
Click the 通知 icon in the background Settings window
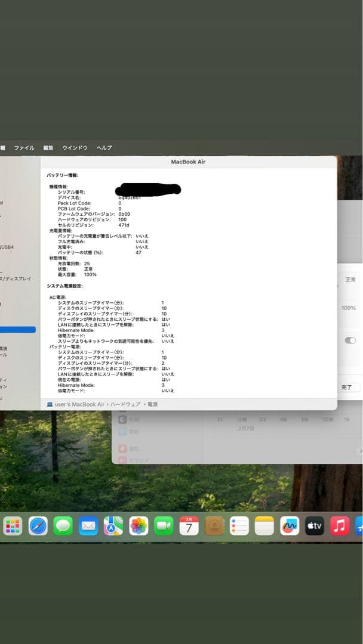122,449
